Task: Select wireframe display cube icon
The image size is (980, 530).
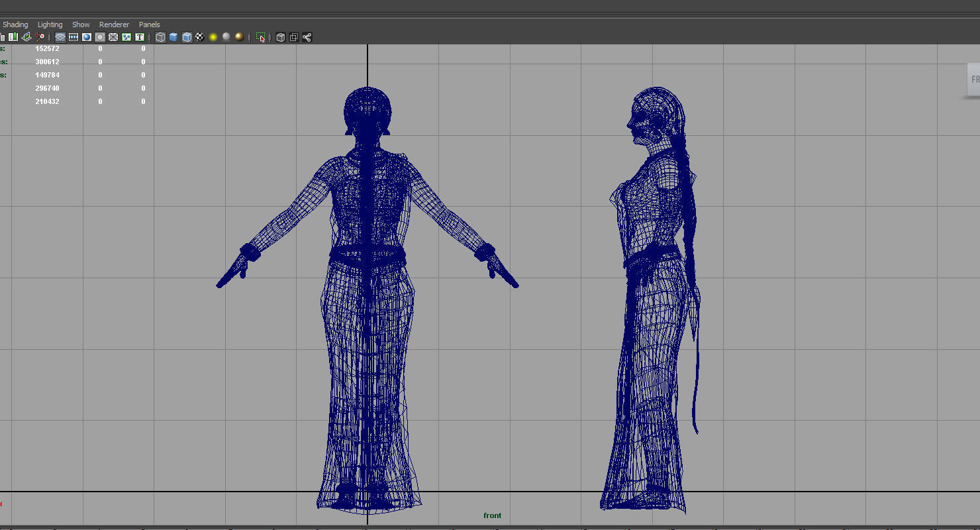Action: tap(160, 37)
